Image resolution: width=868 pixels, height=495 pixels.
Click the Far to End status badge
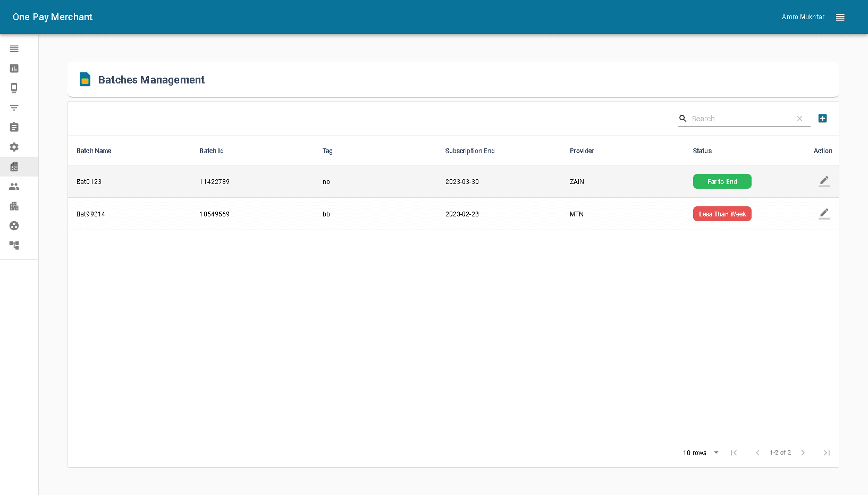[x=722, y=181]
